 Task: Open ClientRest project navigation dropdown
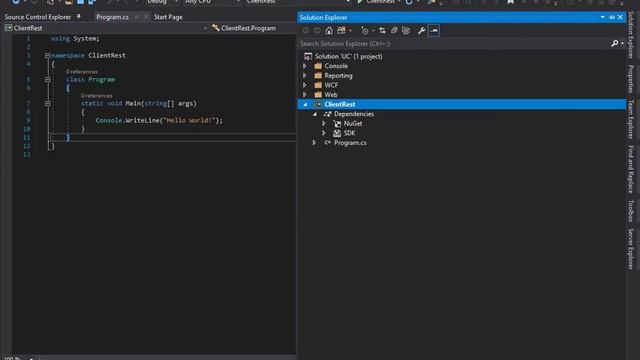point(205,28)
